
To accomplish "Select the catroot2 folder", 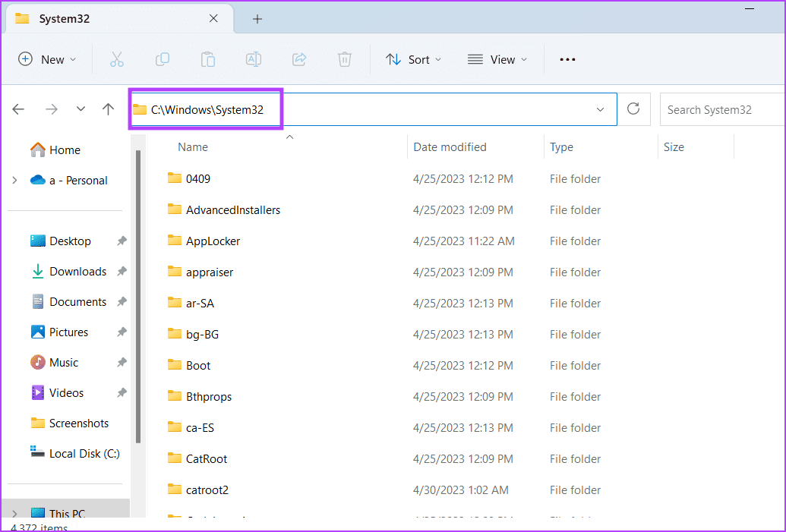I will 198,490.
